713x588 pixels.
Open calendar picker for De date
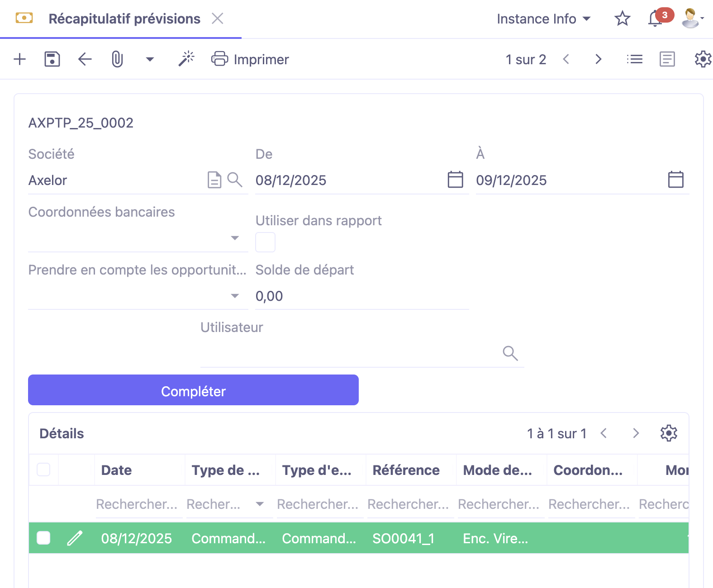(455, 180)
